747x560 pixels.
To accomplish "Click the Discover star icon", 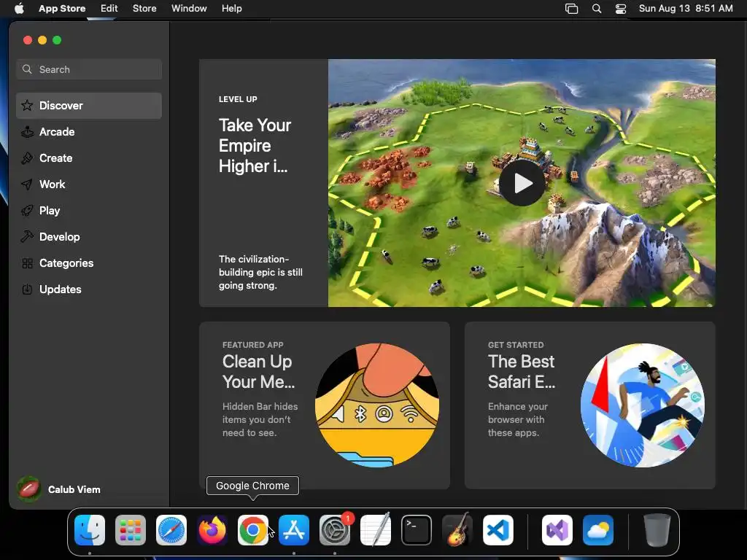I will [x=27, y=105].
